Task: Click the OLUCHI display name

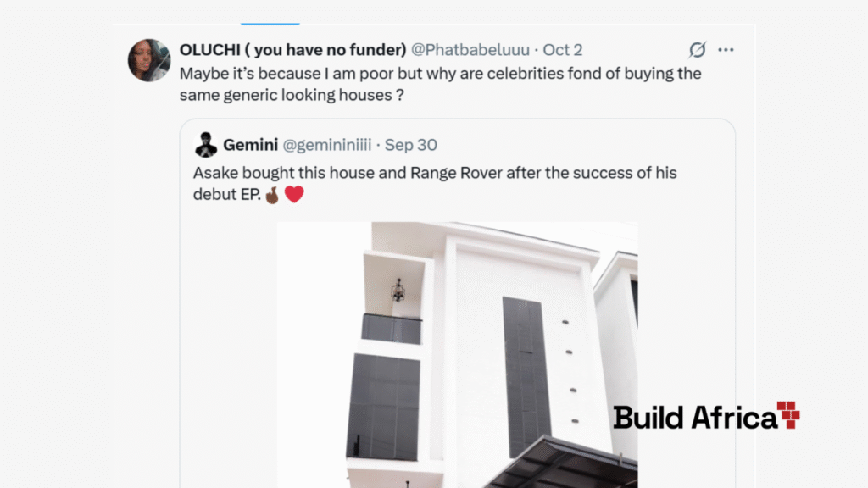Action: coord(292,50)
